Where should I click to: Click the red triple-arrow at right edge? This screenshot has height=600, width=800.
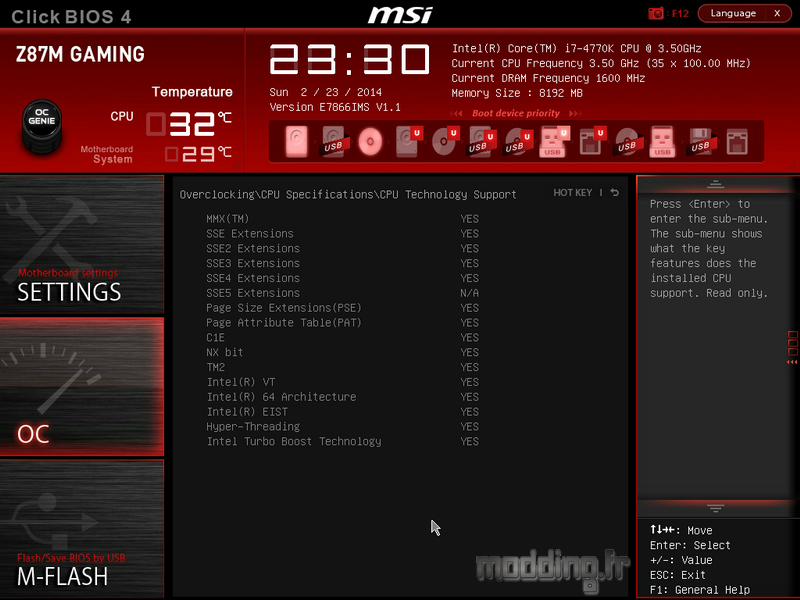tap(792, 362)
